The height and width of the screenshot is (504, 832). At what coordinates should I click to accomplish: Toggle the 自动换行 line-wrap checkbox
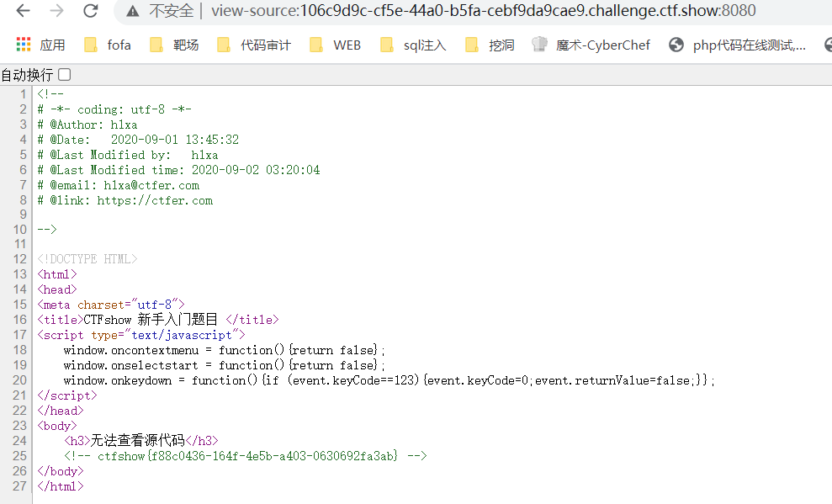tap(64, 75)
